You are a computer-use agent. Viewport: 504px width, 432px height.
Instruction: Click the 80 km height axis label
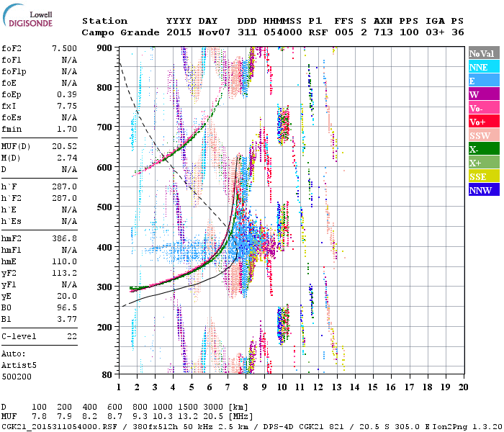coord(107,374)
